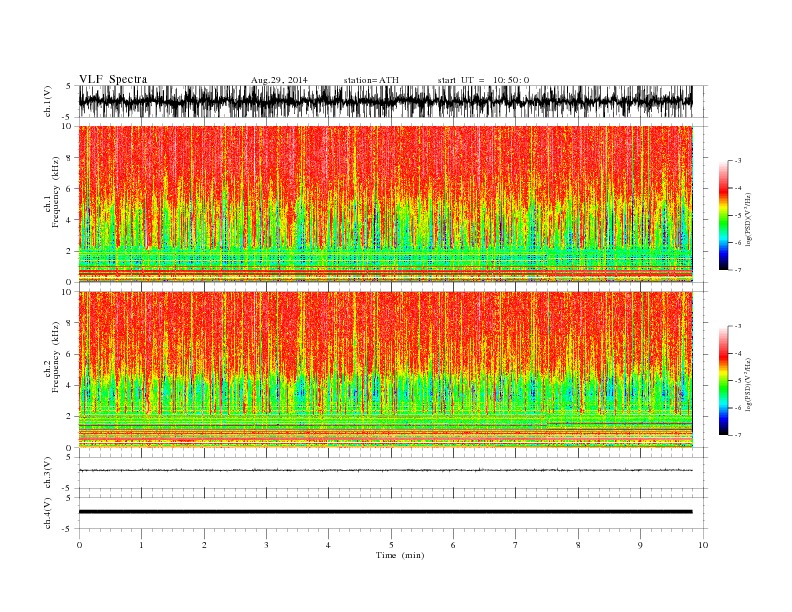
Task: Click time axis tick label "3" at bottom
Action: pos(266,545)
